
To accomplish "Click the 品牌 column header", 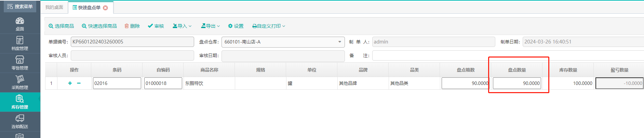I will [363, 70].
